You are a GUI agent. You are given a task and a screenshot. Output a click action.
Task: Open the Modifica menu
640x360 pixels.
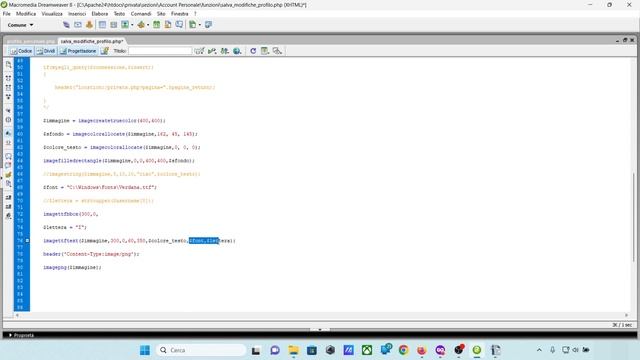(x=26, y=13)
